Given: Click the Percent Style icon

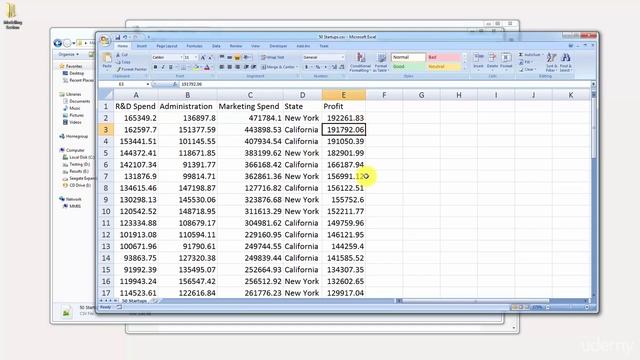Looking at the screenshot, I should tap(318, 67).
